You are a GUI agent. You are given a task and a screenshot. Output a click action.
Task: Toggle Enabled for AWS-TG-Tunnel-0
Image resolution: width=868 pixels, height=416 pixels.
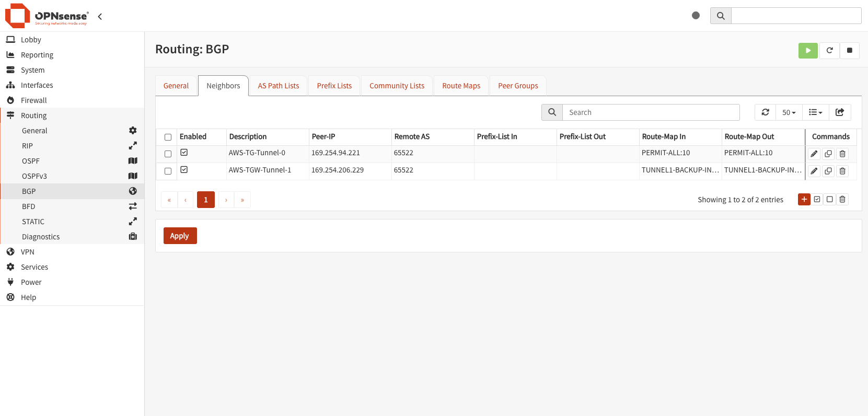tap(184, 153)
